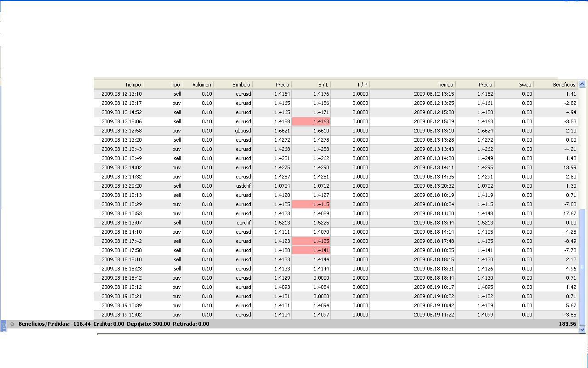Click the red highlighted 1.4115 stop loss cell

click(x=311, y=204)
